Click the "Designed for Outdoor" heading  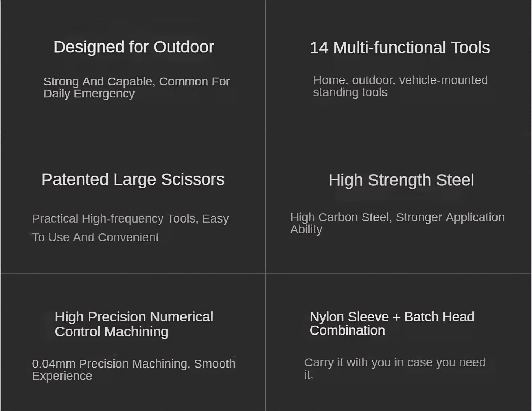pos(133,47)
